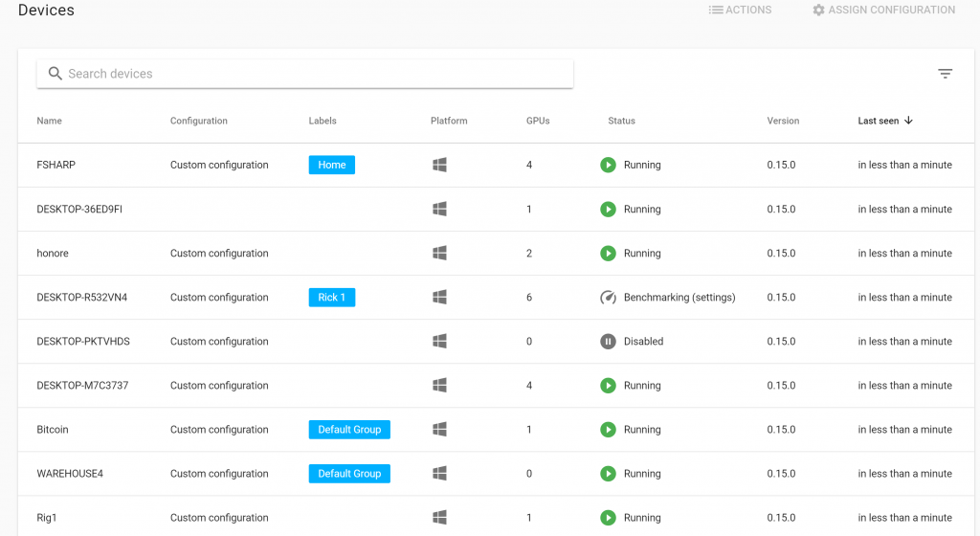The height and width of the screenshot is (536, 980).
Task: Click the filter list icon
Action: click(945, 74)
